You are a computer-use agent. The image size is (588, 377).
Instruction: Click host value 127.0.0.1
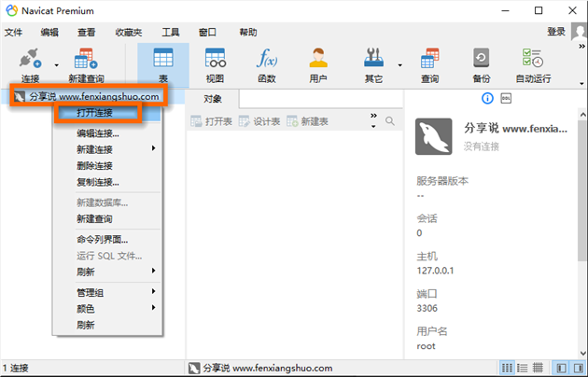click(x=435, y=271)
